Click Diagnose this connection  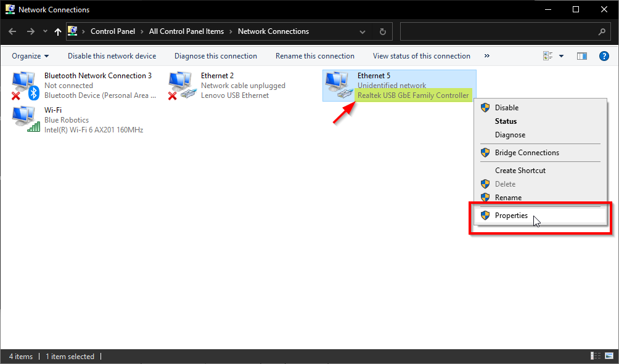(215, 55)
